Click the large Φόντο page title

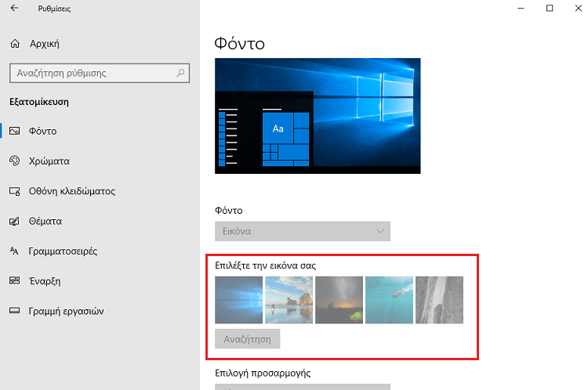[240, 43]
